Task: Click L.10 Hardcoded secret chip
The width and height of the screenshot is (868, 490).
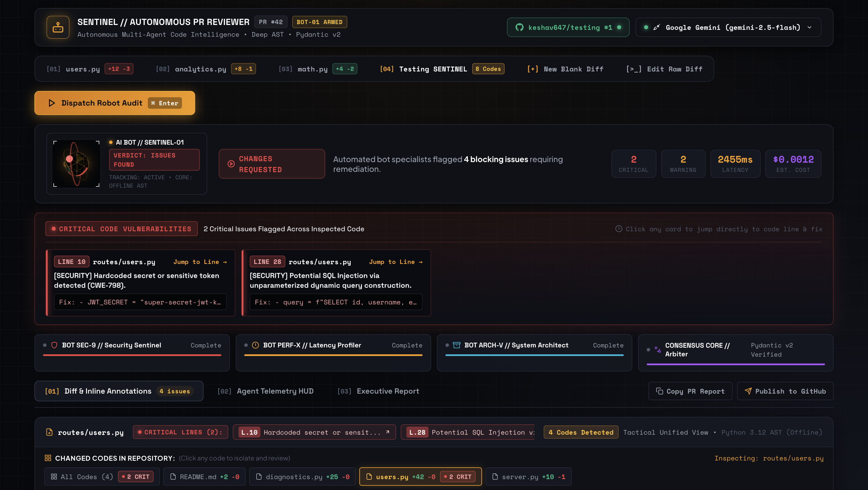Action: (x=314, y=432)
